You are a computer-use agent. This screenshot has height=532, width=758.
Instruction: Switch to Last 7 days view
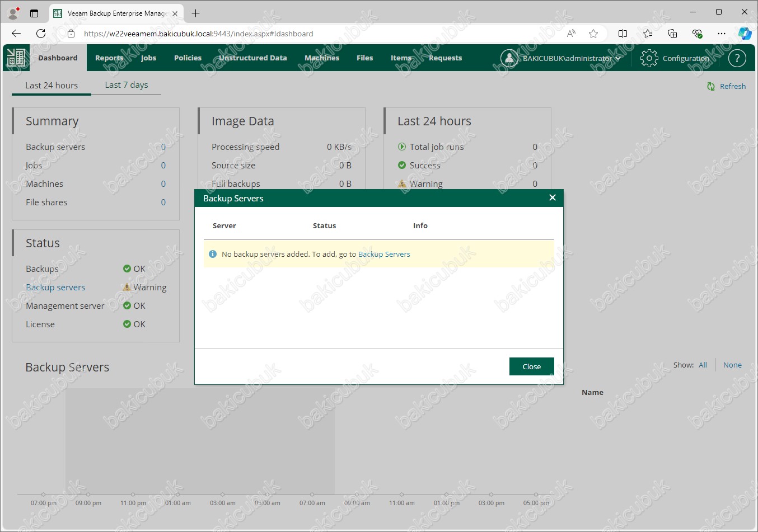point(127,84)
